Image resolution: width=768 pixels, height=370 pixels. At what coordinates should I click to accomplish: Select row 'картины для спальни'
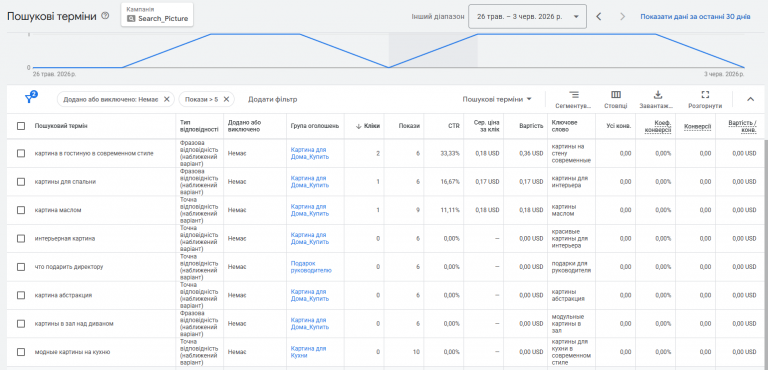[x=21, y=182]
